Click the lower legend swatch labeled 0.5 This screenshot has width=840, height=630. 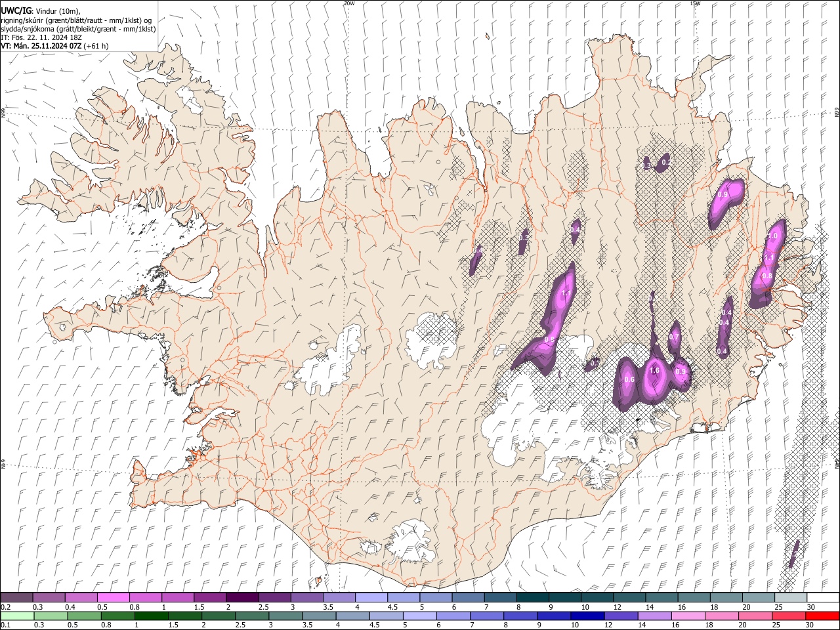coord(84,616)
